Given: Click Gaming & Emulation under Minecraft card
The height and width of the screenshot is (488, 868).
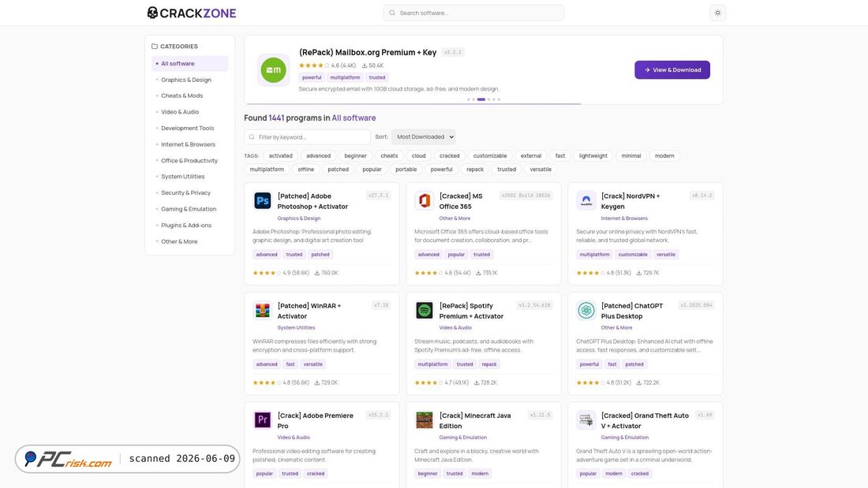Looking at the screenshot, I should click(462, 438).
